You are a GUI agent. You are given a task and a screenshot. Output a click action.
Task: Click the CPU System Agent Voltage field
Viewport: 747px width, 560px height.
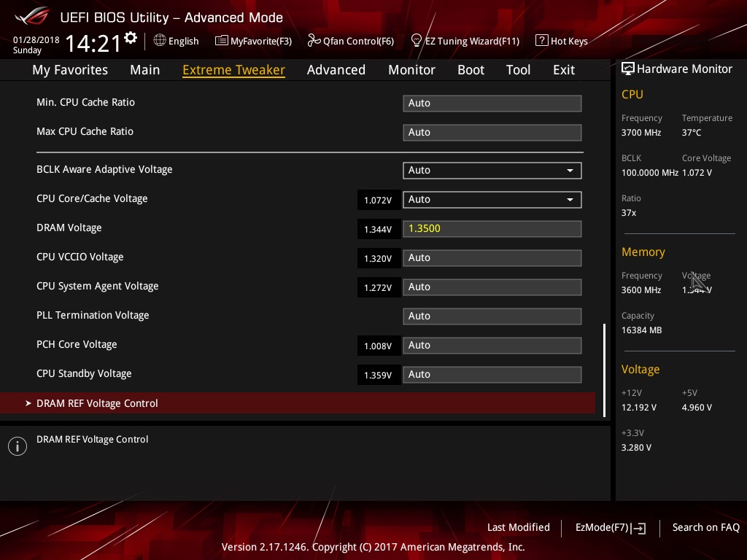click(x=492, y=287)
